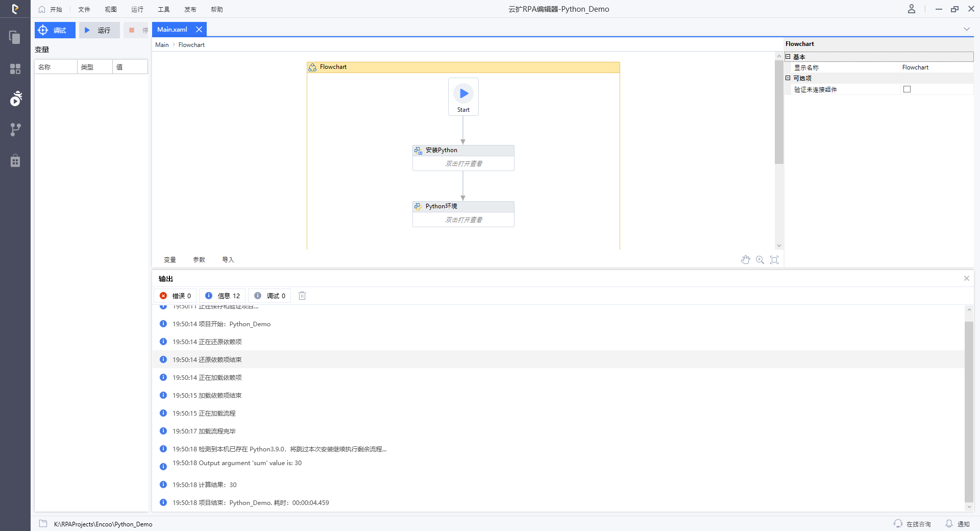Open the source control branch icon
The width and height of the screenshot is (980, 531).
coord(15,130)
